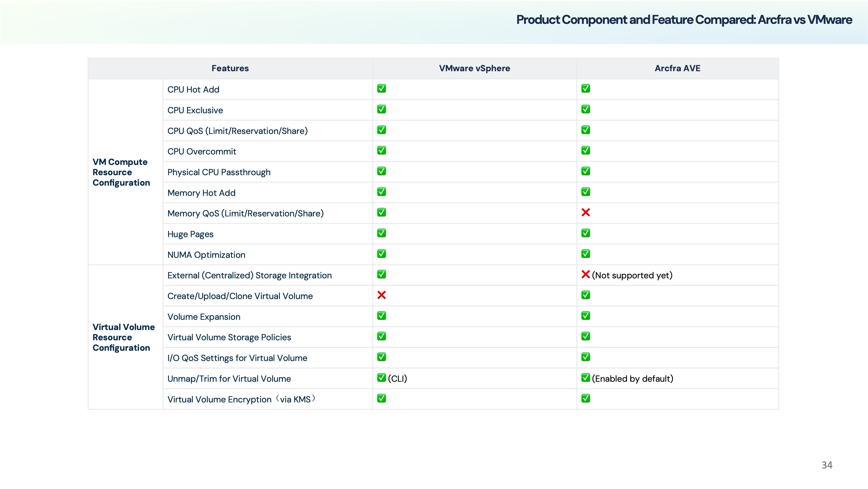Click Arcfra check for Volume Expansion

click(x=586, y=316)
